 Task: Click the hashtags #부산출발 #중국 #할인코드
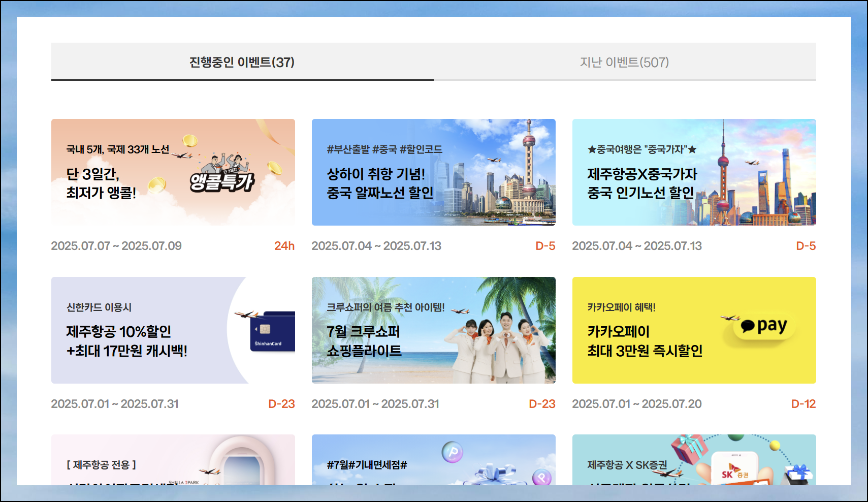pos(384,149)
